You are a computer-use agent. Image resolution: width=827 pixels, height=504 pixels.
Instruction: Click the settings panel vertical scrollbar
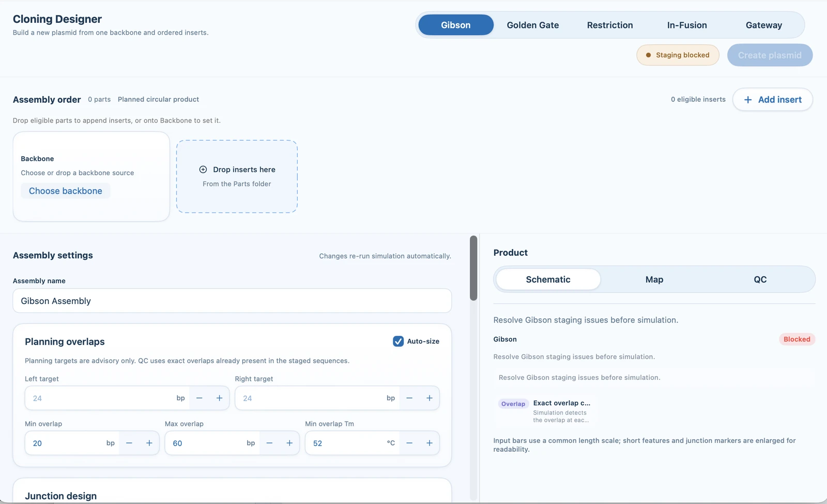pos(473,268)
